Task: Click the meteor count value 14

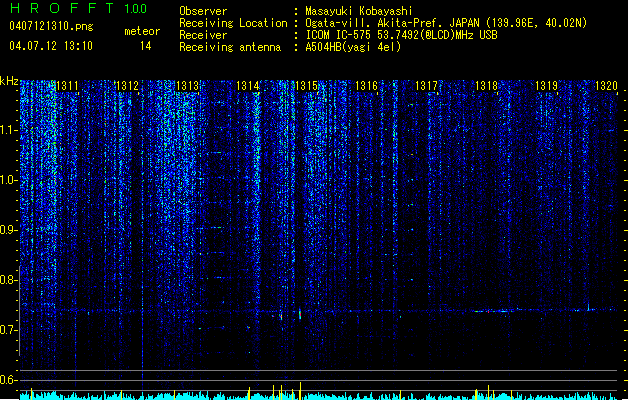Action: point(146,46)
